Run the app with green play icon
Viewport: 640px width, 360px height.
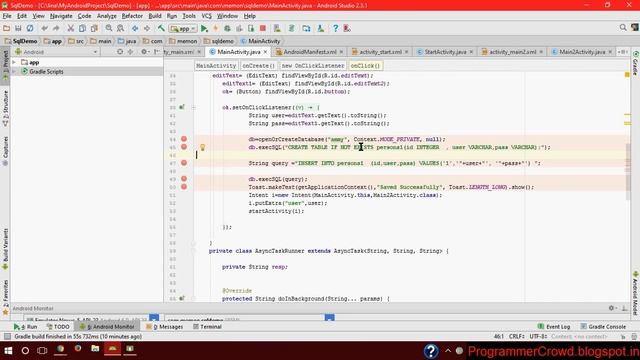tap(204, 28)
